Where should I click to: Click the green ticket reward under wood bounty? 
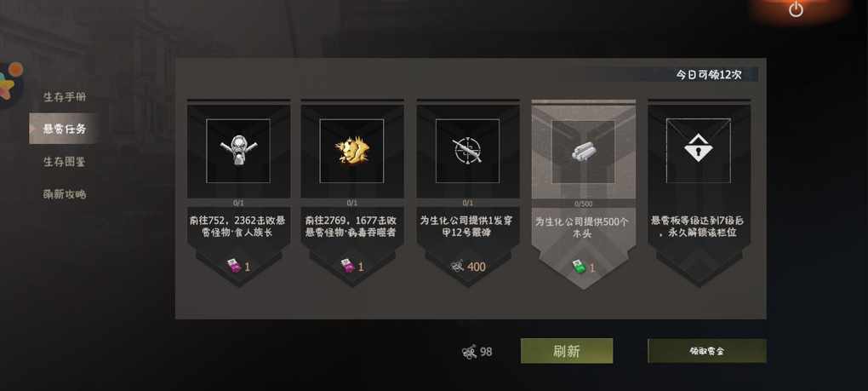[578, 267]
